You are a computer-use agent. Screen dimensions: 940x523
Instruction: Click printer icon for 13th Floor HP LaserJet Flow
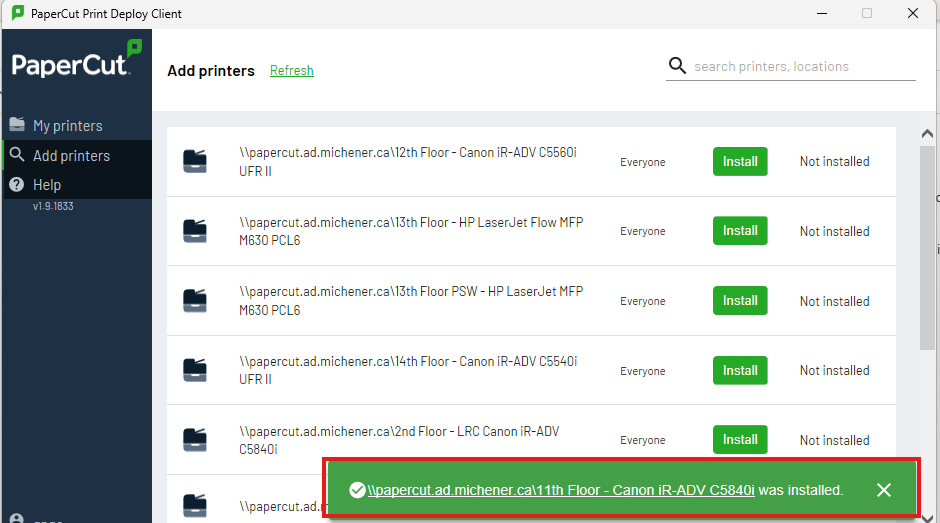click(195, 231)
